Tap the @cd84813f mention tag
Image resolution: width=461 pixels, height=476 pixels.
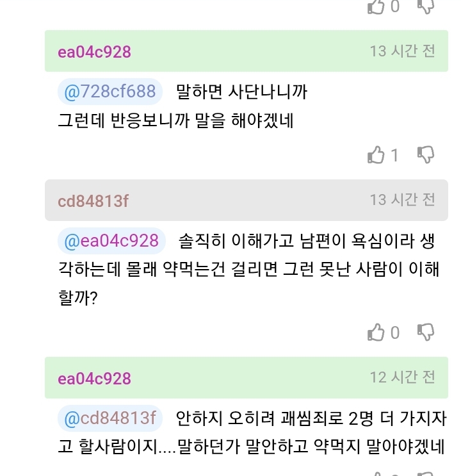click(110, 418)
